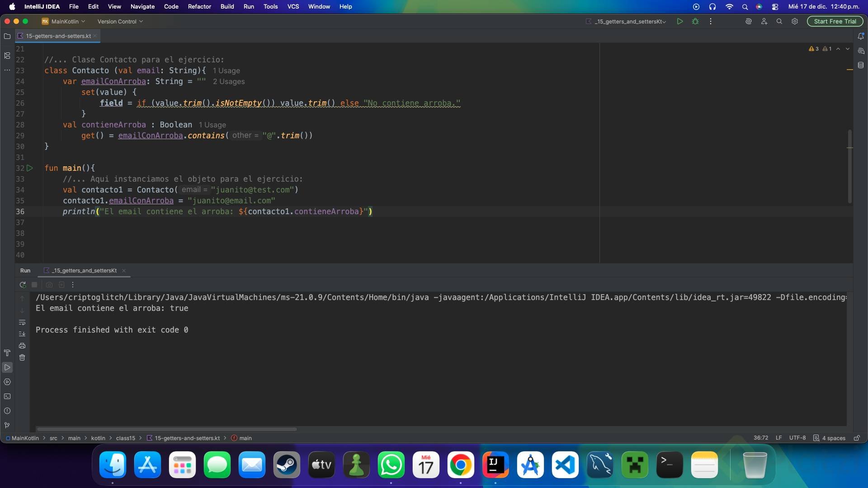The width and height of the screenshot is (868, 488).
Task: Open the Version Control dropdown
Action: click(120, 21)
